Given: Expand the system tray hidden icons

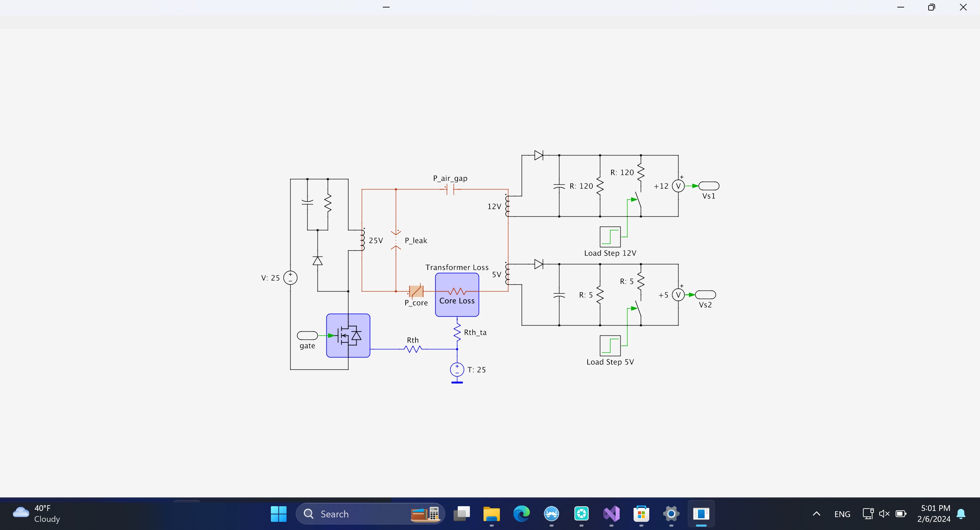Looking at the screenshot, I should pos(816,514).
